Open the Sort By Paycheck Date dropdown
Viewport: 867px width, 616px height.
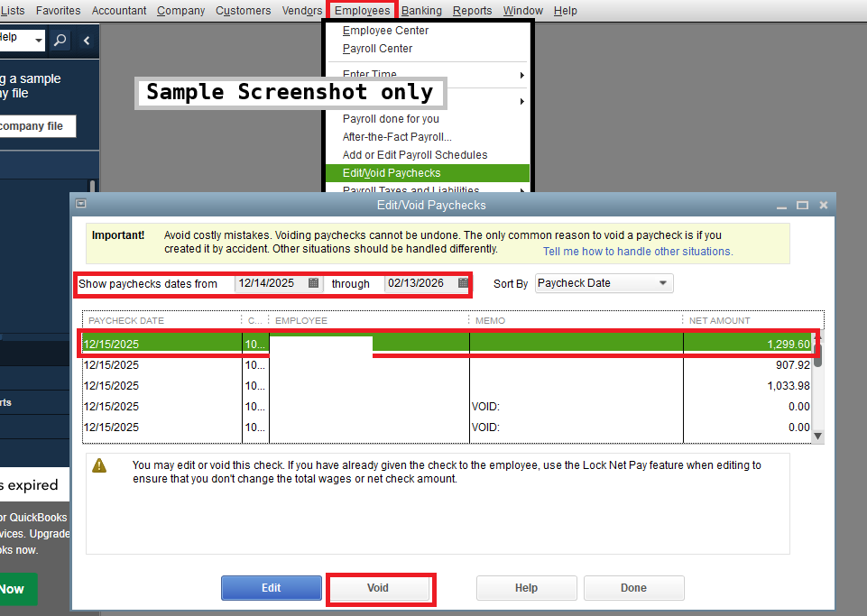(x=604, y=283)
